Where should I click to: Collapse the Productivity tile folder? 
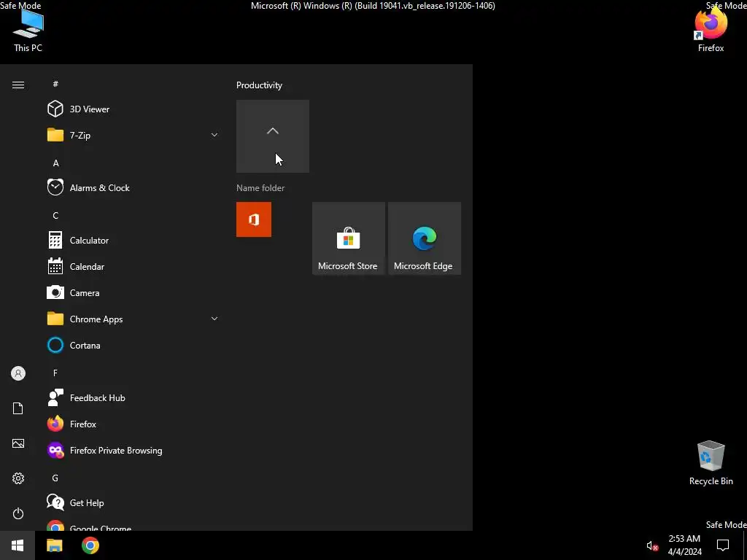(273, 136)
